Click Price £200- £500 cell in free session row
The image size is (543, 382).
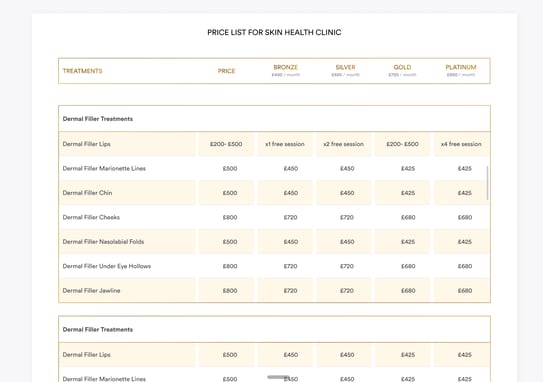click(x=226, y=144)
